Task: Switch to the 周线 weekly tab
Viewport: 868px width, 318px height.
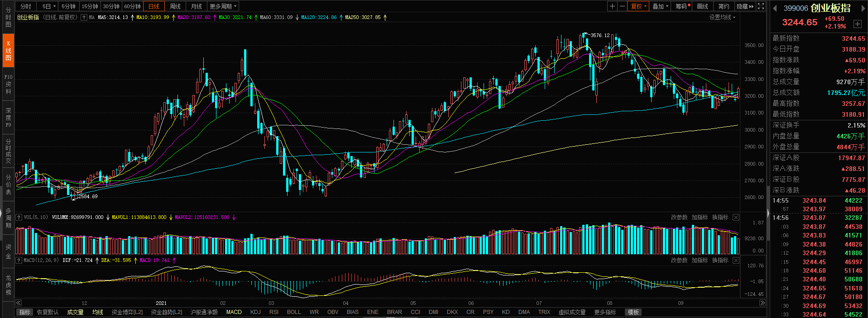Action: click(175, 6)
